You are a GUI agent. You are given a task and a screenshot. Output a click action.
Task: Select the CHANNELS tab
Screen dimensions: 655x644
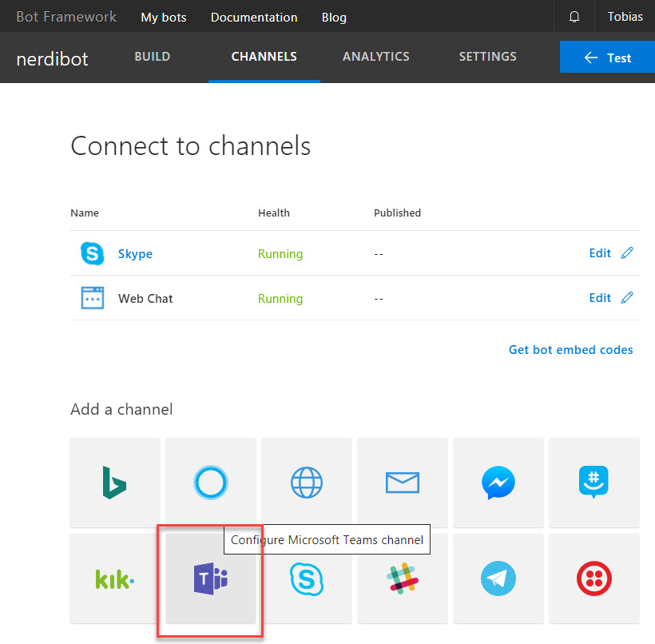click(x=264, y=57)
